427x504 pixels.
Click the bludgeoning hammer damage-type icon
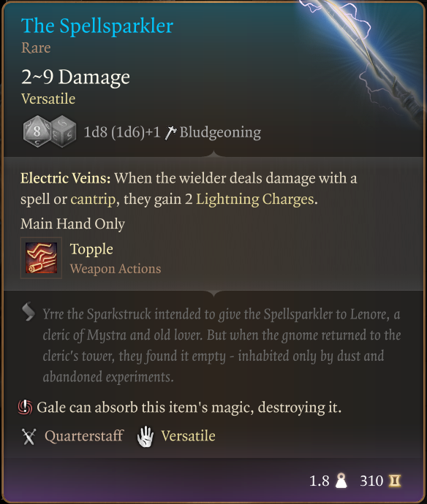coord(170,132)
